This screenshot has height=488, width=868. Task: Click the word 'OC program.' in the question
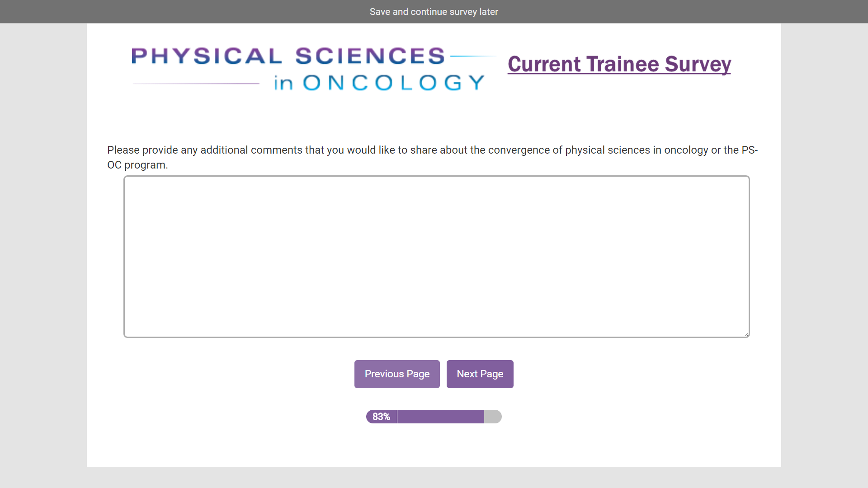click(137, 165)
